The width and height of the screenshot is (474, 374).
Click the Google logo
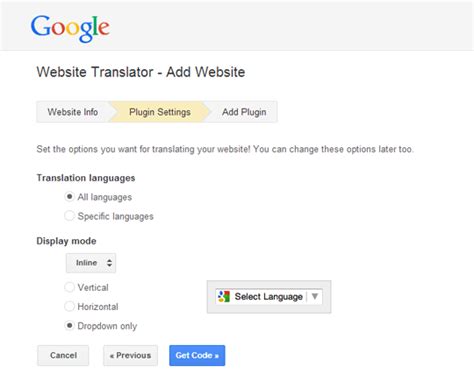click(x=70, y=28)
